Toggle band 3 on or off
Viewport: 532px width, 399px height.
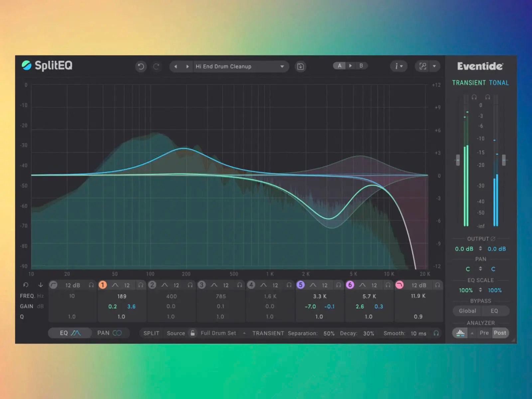(x=201, y=285)
